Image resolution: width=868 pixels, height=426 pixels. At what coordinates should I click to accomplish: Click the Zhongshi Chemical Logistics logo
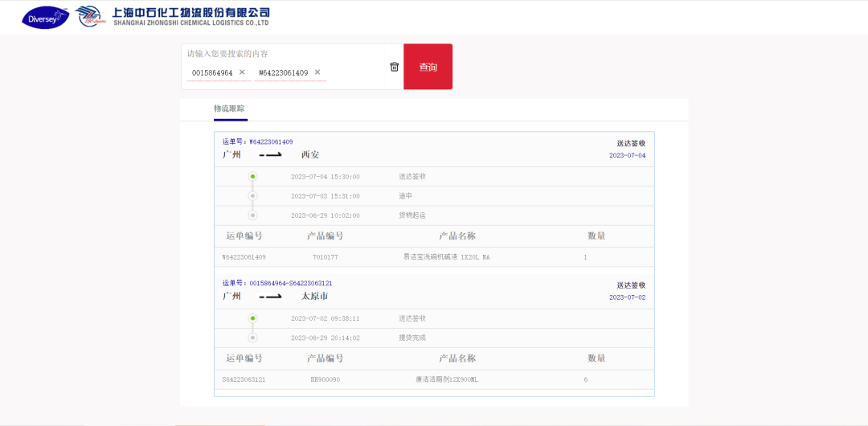(x=90, y=16)
